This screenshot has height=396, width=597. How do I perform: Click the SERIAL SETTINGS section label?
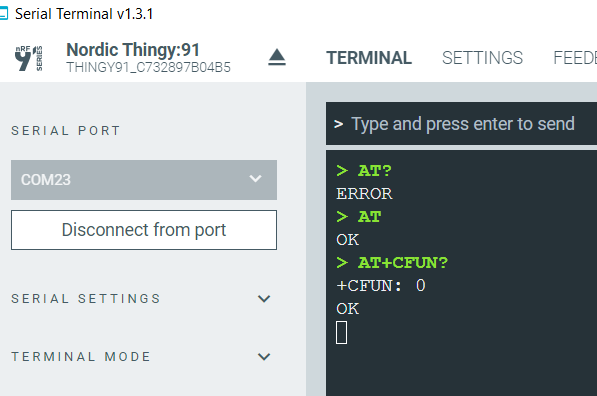pos(86,299)
